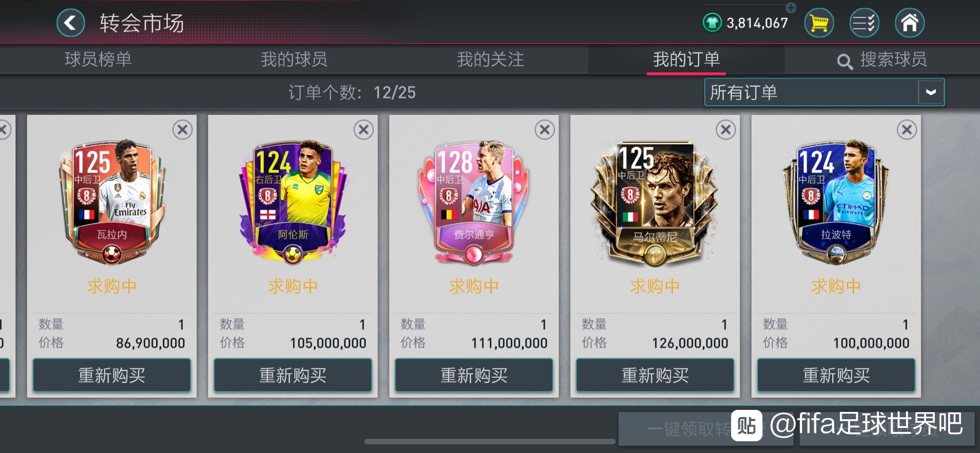Click 重新购买 under 拉波特 card

836,375
